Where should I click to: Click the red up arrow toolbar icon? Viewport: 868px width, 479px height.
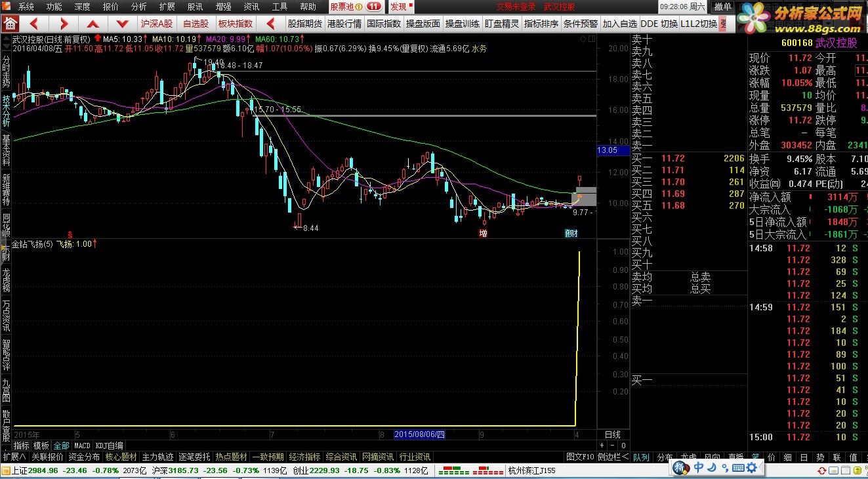click(93, 24)
